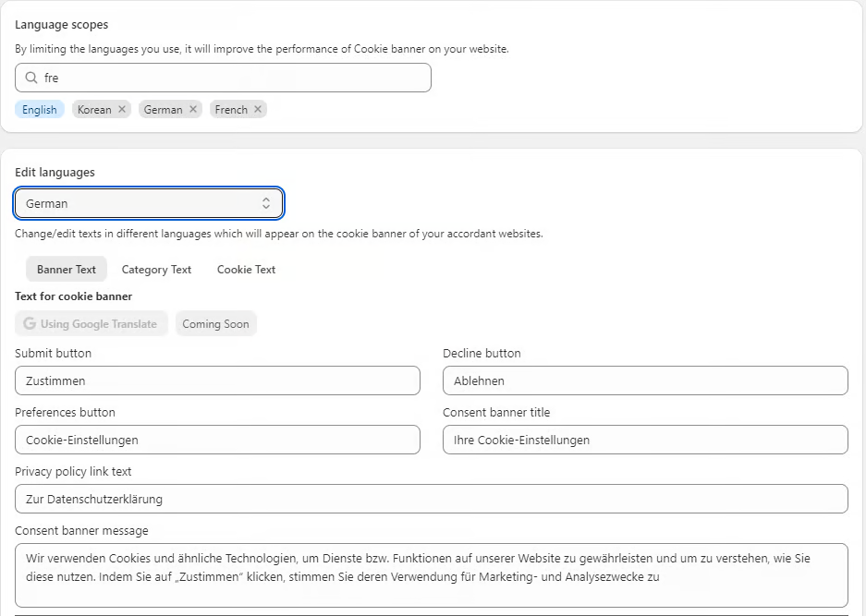Switch to the Banner Text tab
This screenshot has height=616, width=866.
pyautogui.click(x=67, y=270)
